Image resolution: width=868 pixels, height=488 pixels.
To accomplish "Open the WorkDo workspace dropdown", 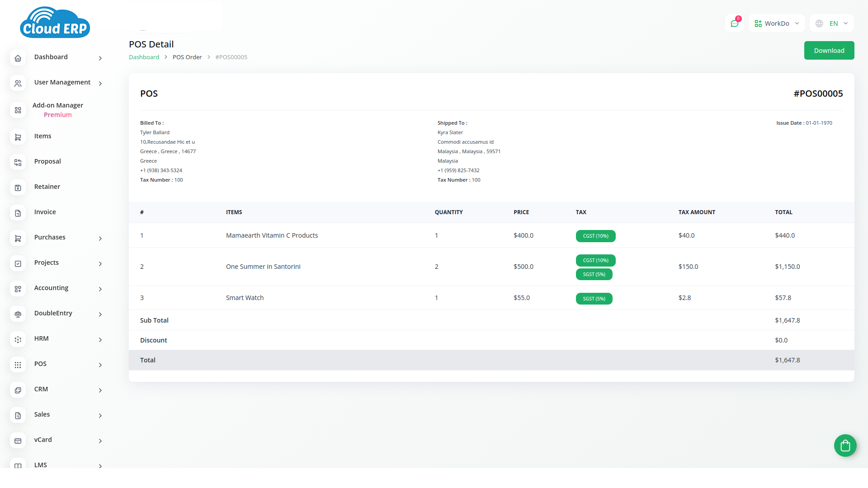I will [777, 23].
